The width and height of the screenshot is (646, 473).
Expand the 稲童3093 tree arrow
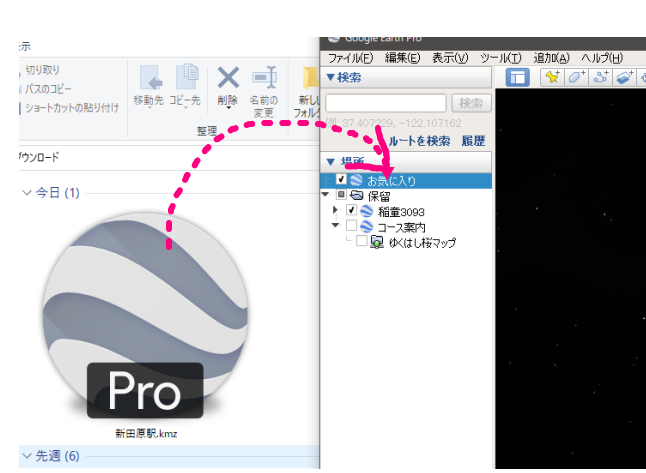click(335, 210)
